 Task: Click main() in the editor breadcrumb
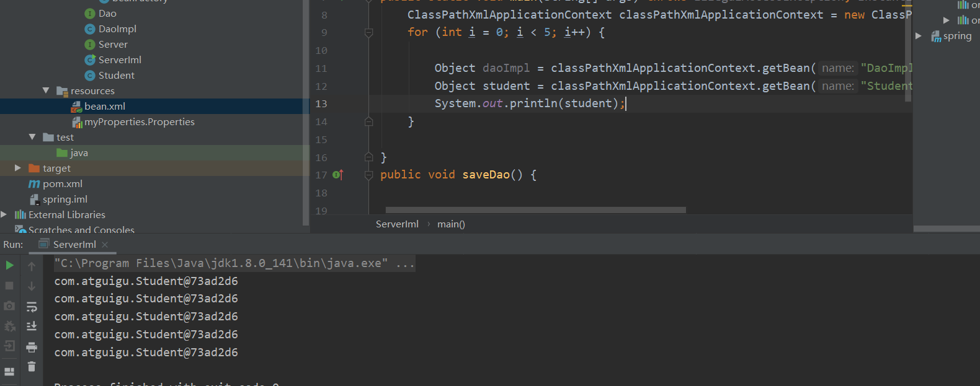pyautogui.click(x=451, y=224)
